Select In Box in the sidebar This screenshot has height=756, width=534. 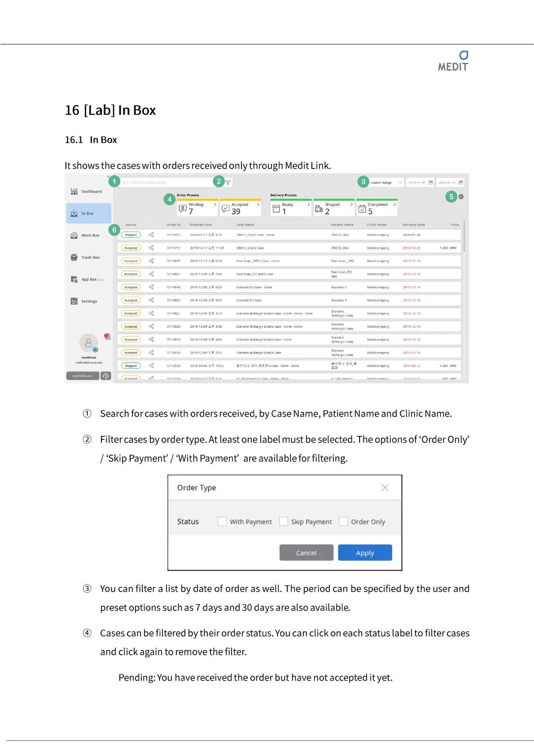[x=89, y=213]
